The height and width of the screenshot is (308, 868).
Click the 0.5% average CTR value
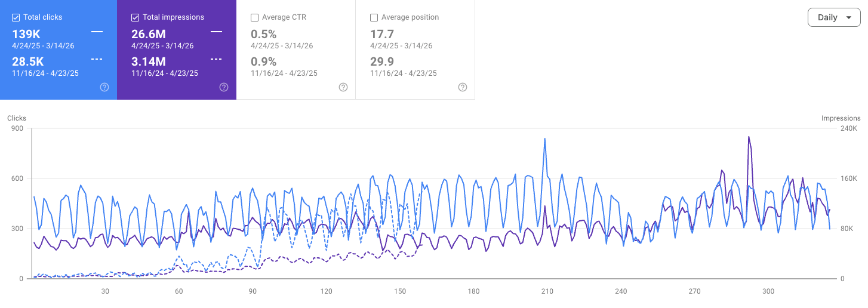coord(263,34)
